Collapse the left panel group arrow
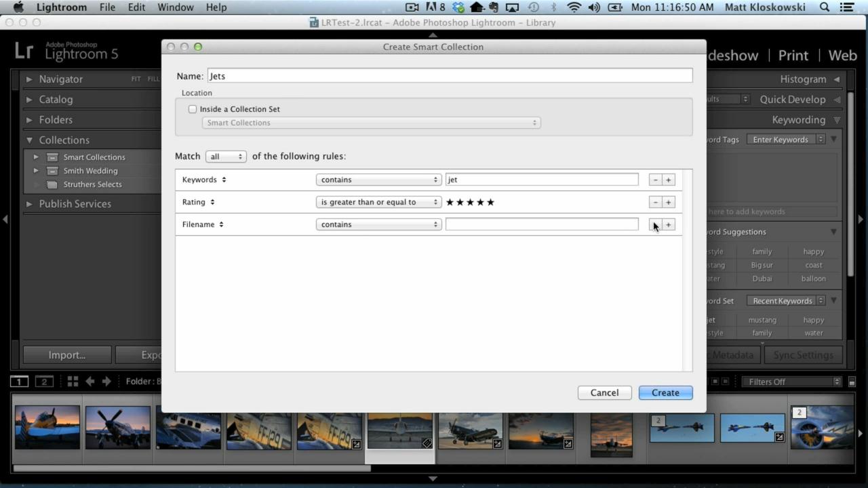The width and height of the screenshot is (868, 488). 5,219
